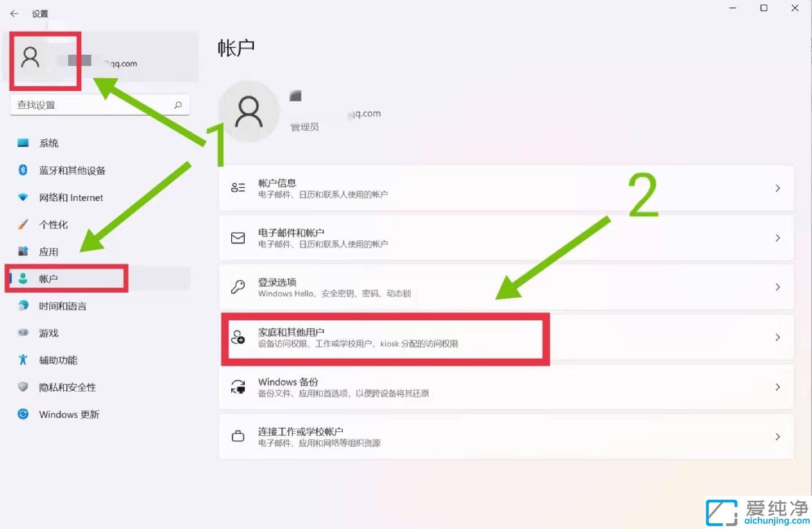Screen dimensions: 812x529
Task: Open 家庭和其他用户 chevron arrow
Action: pos(778,337)
